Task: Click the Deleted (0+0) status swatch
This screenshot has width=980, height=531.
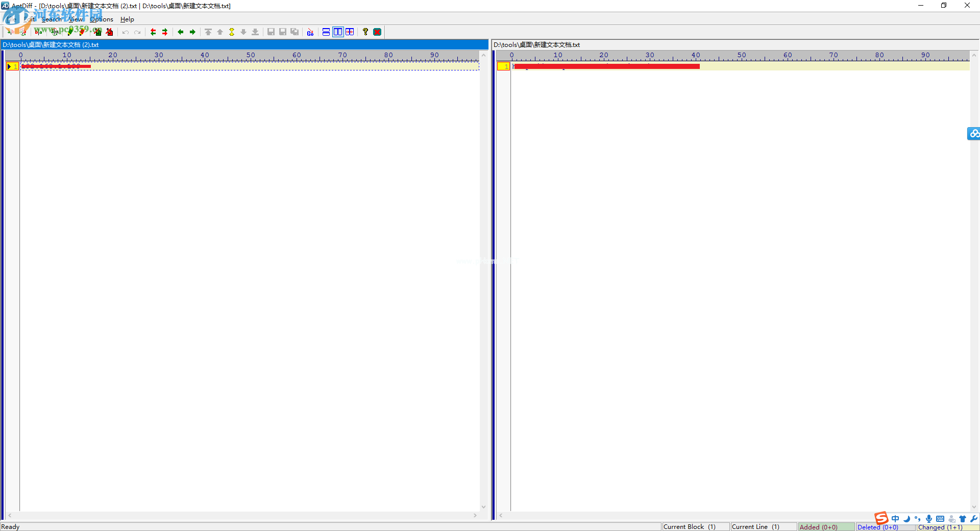Action: pos(885,527)
